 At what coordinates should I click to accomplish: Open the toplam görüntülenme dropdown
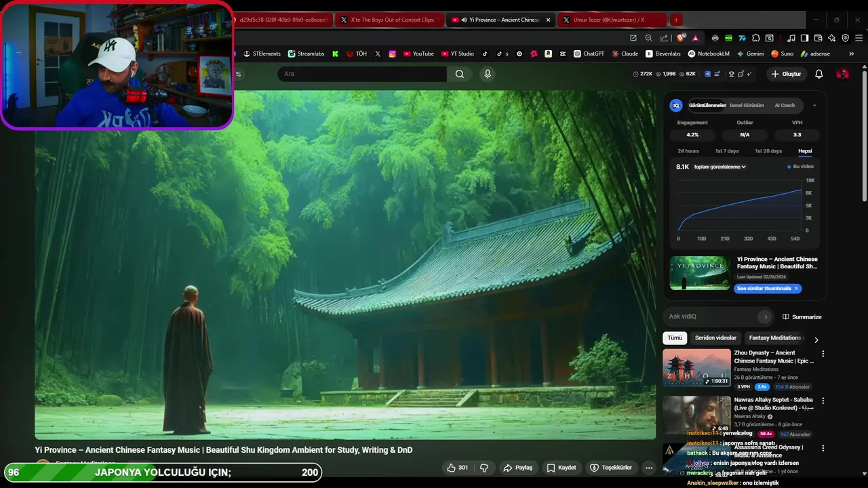719,167
